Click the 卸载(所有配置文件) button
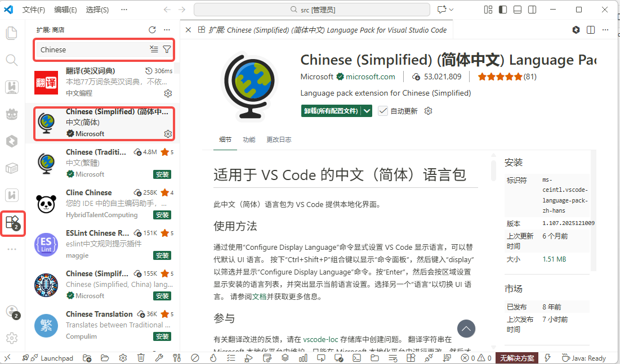620x364 pixels. [x=331, y=111]
